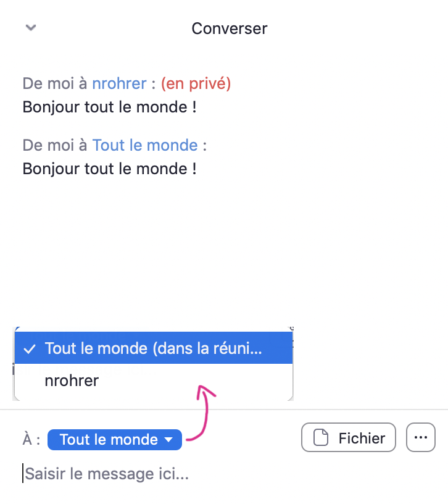Image resolution: width=448 pixels, height=504 pixels.
Task: Select the private 'Bonjour tout le monde !' message text
Action: click(109, 107)
